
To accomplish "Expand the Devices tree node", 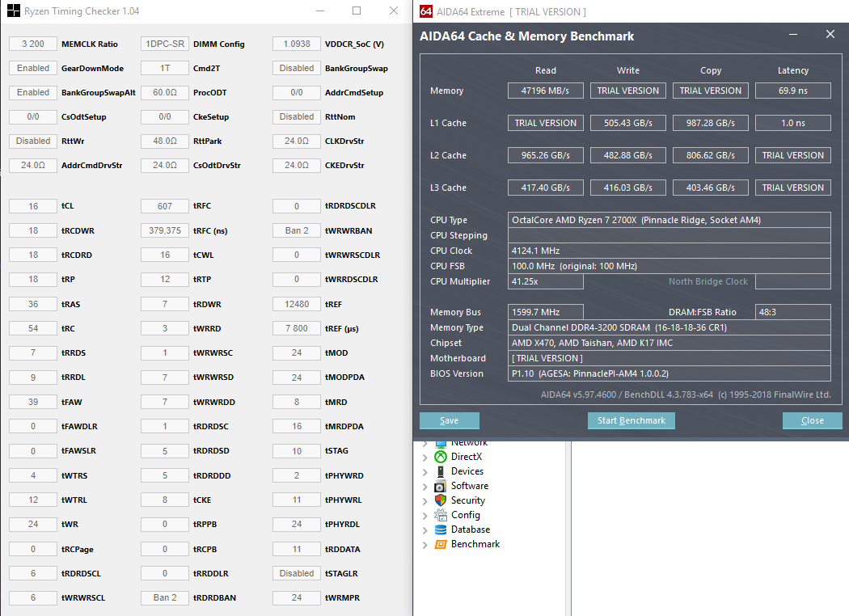I will point(425,471).
